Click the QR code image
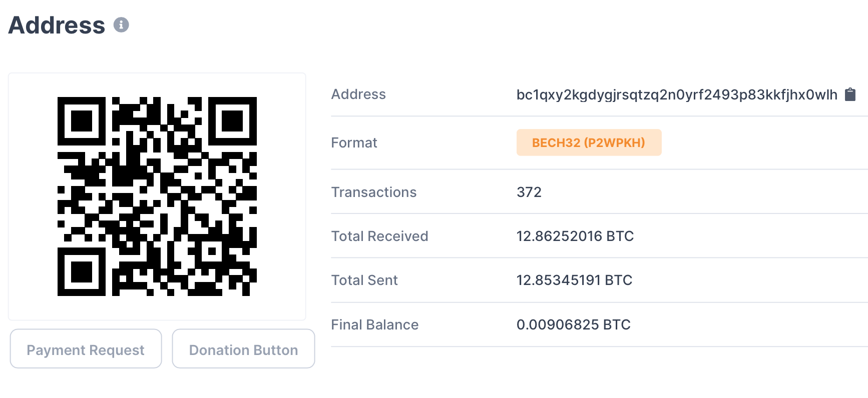Screen dimensions: 868x398 (x=157, y=196)
